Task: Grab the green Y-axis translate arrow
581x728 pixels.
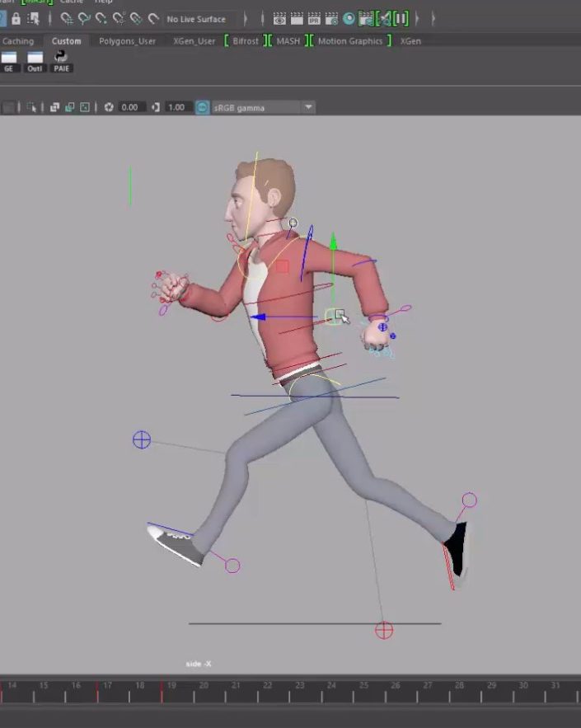Action: coord(333,242)
